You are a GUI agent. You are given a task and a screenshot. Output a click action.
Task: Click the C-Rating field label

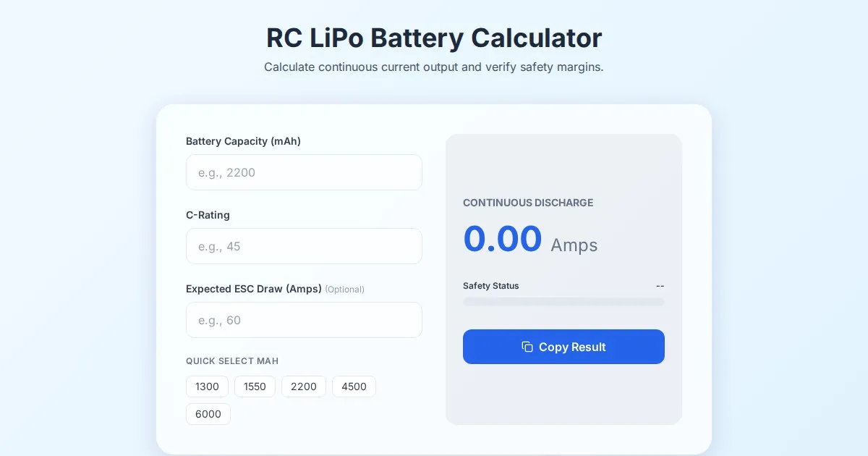point(208,215)
